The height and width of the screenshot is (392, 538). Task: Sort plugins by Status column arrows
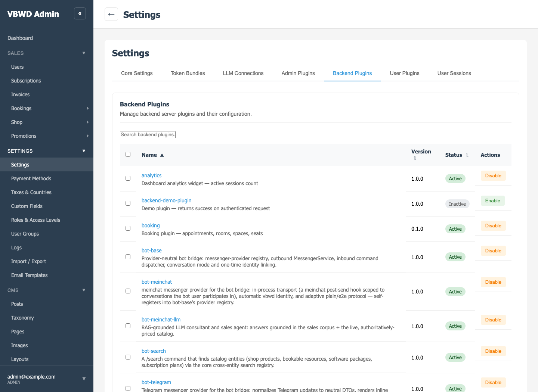[x=467, y=155]
